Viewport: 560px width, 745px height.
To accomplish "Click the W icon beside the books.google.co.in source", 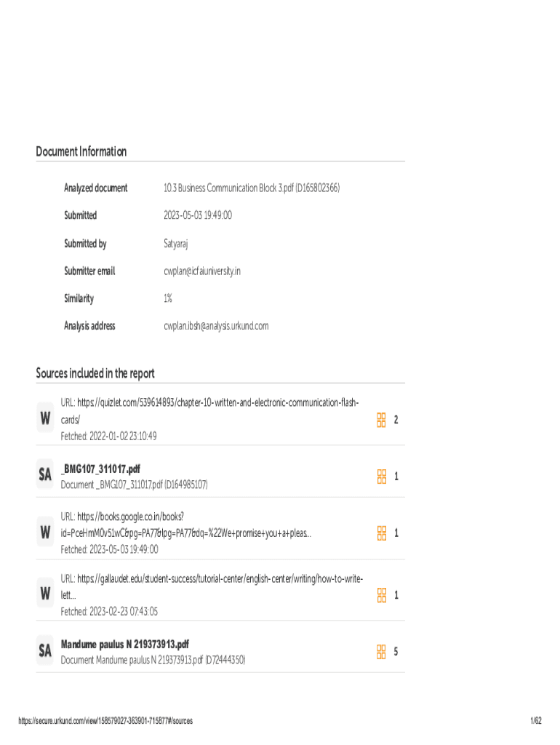I will tap(45, 532).
